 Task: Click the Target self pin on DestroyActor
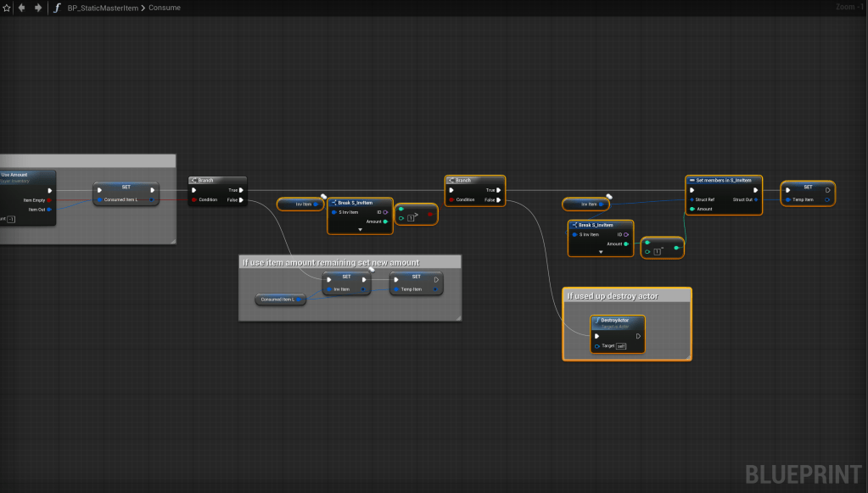point(598,346)
